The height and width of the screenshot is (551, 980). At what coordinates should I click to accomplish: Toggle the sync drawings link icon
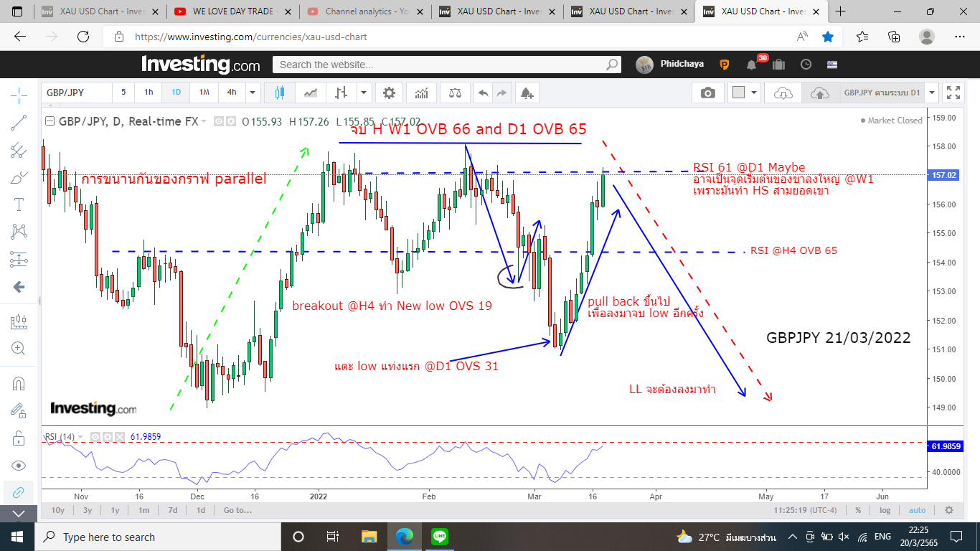coord(19,492)
